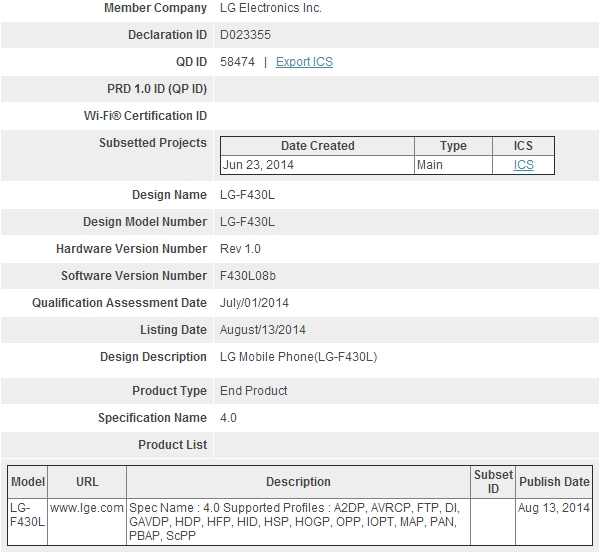This screenshot has height=554, width=603.
Task: Select the QD ID label
Action: point(192,62)
